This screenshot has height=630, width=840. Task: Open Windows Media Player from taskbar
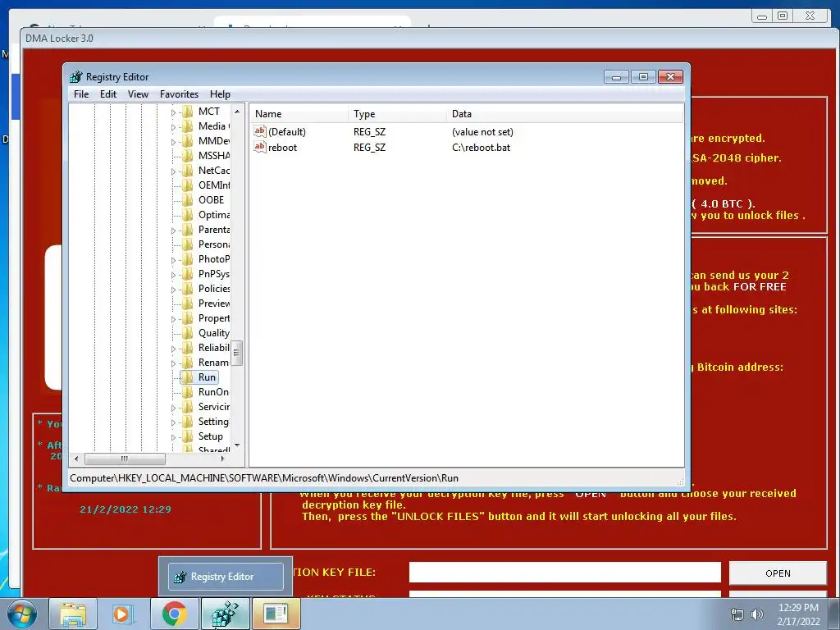point(123,614)
